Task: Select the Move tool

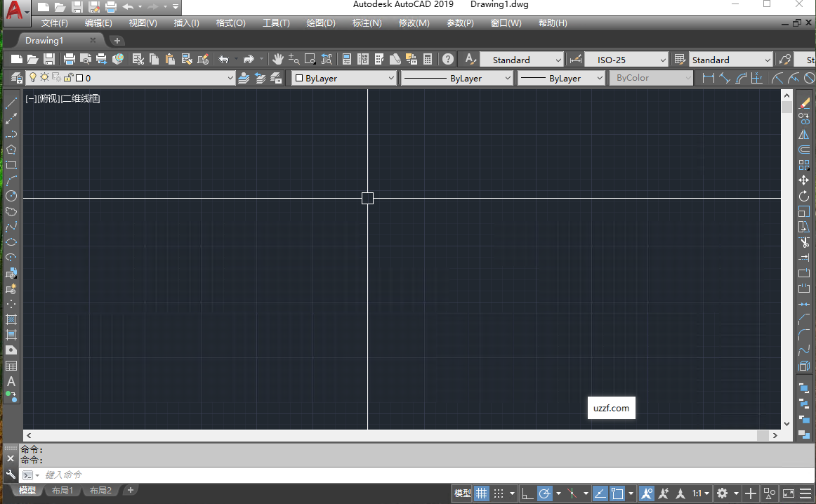Action: pos(805,180)
